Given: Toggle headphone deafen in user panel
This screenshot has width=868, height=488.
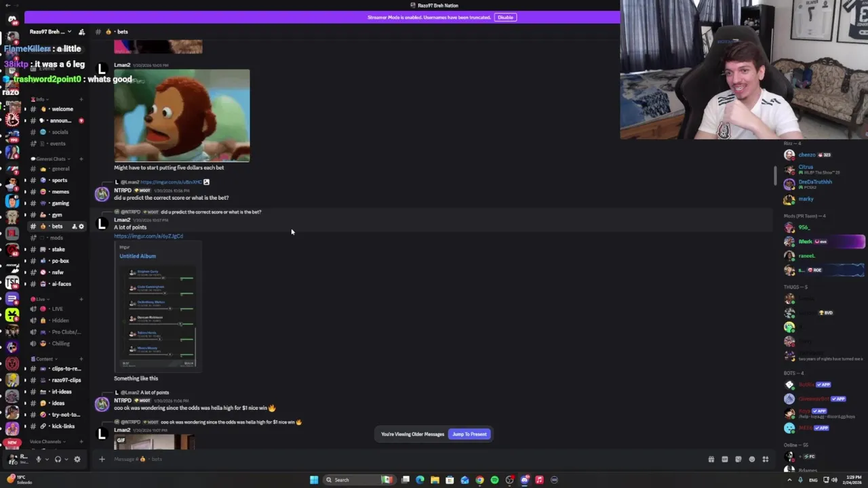Looking at the screenshot, I should (58, 460).
